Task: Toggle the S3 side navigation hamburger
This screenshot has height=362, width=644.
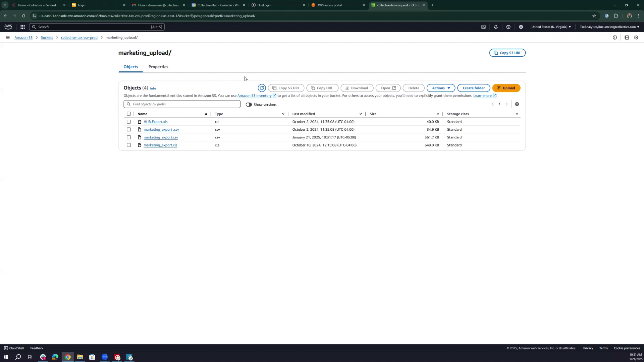Action: (7, 38)
